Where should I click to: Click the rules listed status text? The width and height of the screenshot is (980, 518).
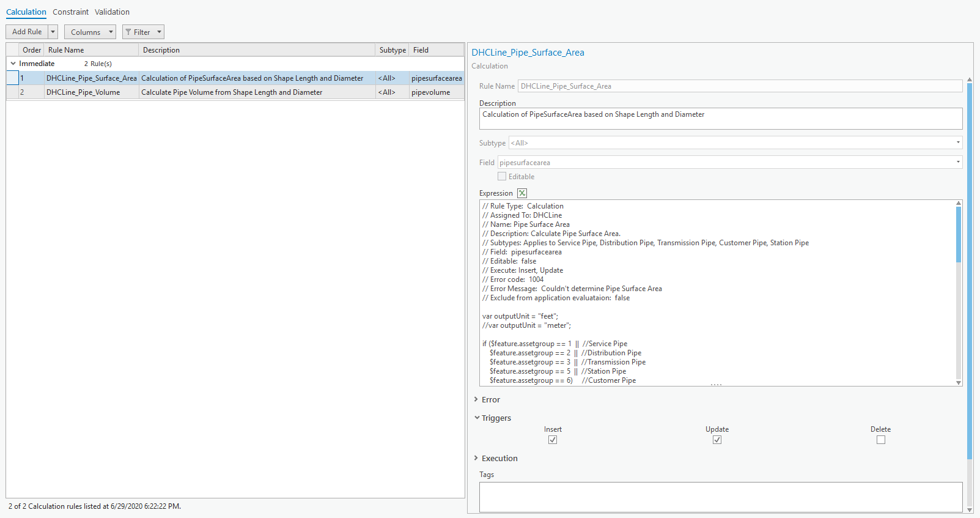[95, 506]
